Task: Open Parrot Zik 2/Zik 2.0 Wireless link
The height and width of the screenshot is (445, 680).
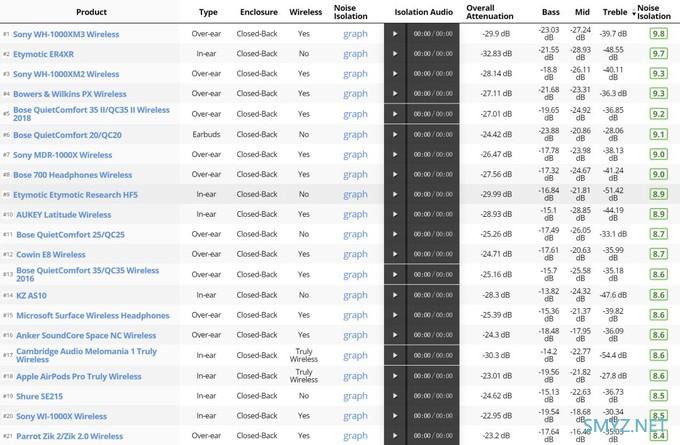Action: point(69,436)
